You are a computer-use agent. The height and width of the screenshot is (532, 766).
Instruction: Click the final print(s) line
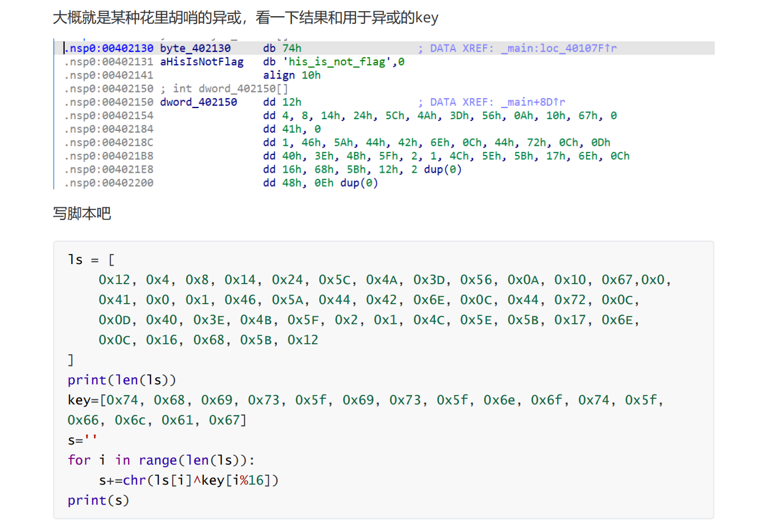[x=99, y=500]
